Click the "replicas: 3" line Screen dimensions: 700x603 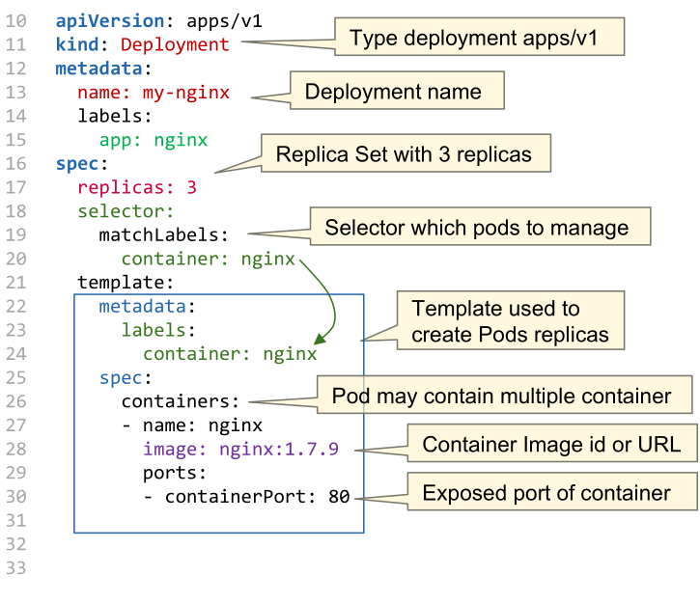pos(136,187)
